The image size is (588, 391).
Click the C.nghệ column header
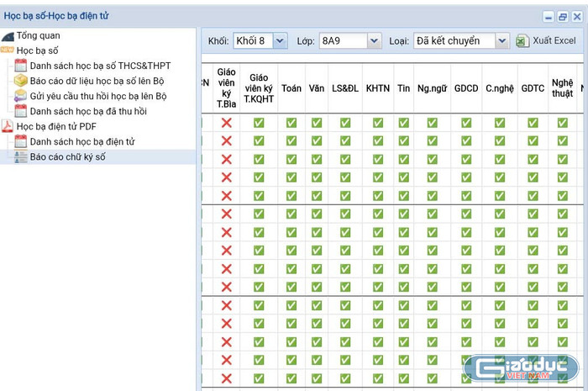coord(500,88)
